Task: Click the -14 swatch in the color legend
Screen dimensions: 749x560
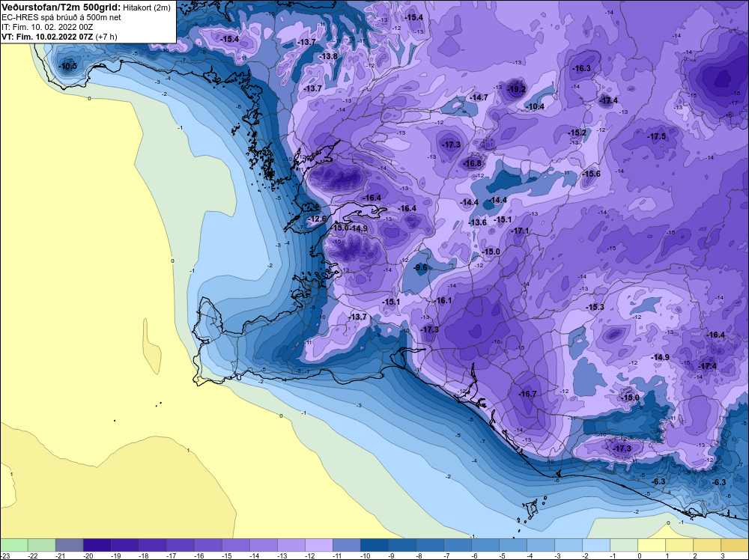Action: (263, 545)
